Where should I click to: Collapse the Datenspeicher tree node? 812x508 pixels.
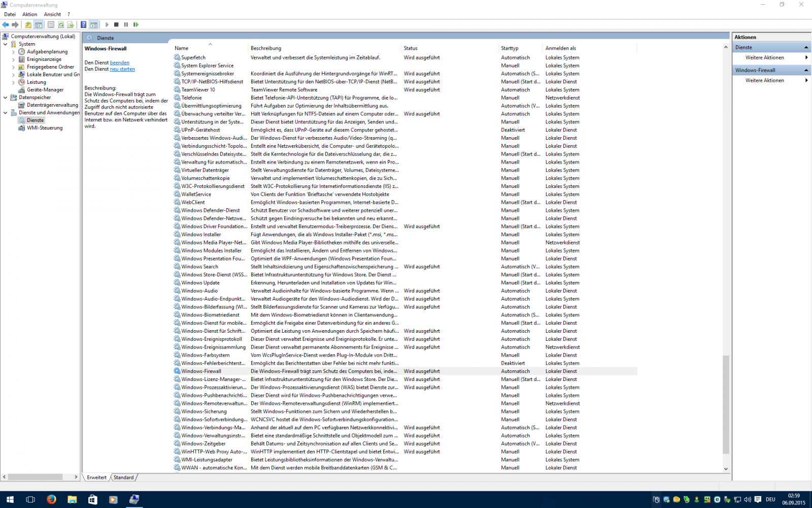coord(6,98)
